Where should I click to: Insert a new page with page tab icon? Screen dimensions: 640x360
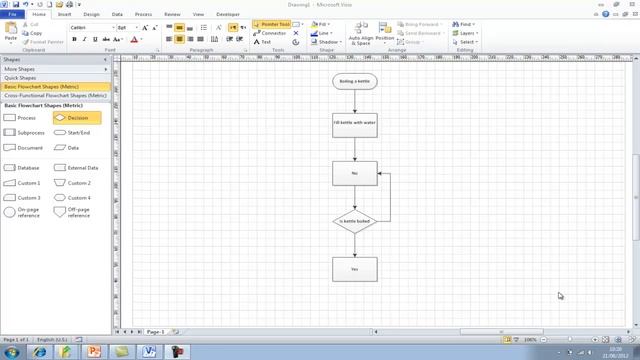pos(176,332)
